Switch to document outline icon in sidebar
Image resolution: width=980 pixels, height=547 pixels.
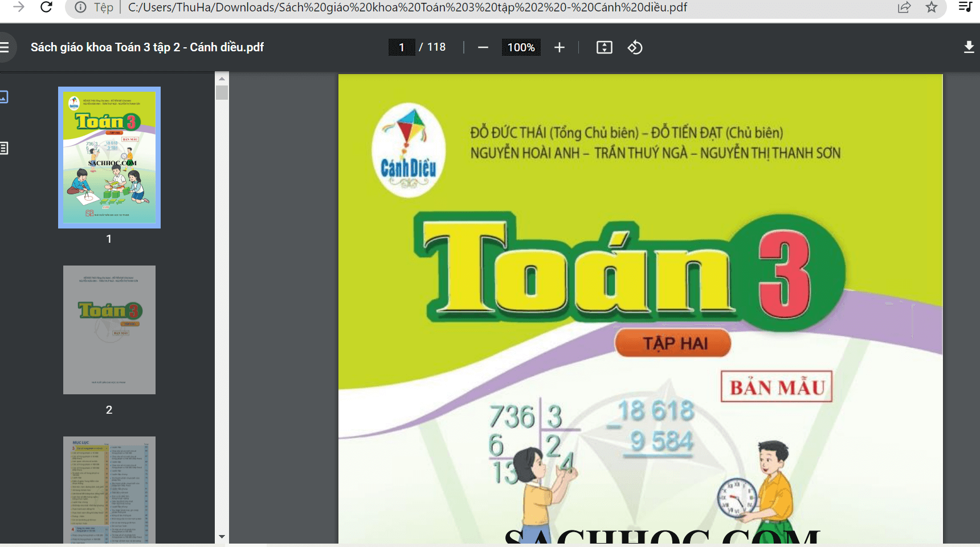pyautogui.click(x=4, y=148)
